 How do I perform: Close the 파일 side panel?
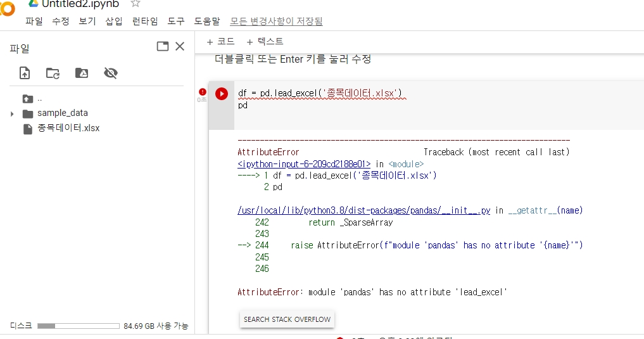coord(180,46)
